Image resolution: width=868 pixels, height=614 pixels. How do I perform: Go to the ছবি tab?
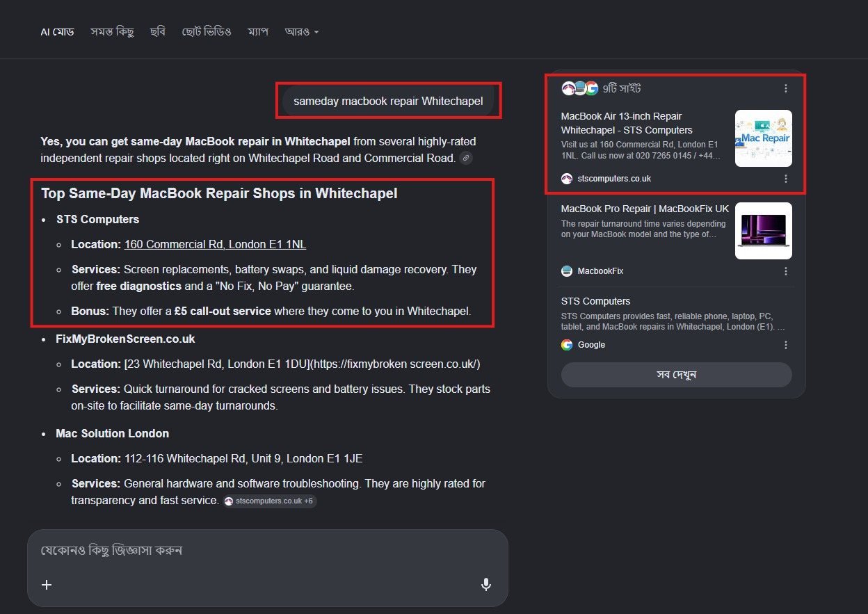pos(158,32)
